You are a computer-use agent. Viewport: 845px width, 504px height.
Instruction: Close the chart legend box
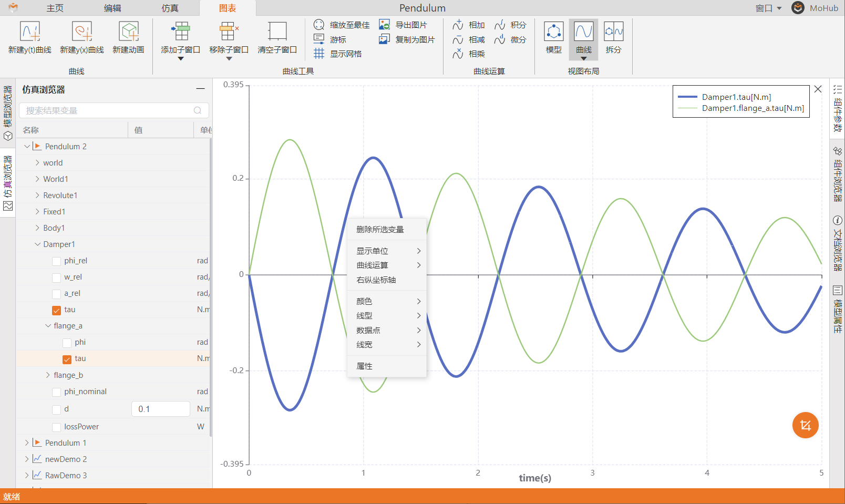pos(818,89)
